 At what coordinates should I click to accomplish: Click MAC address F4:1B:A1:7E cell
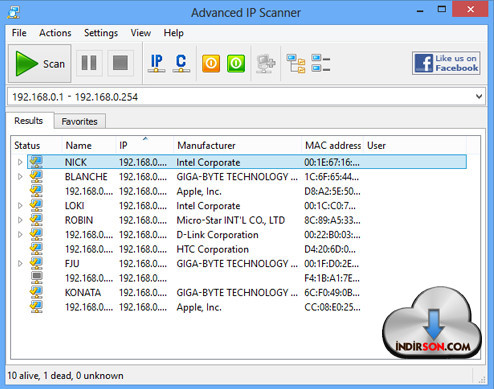tap(332, 278)
